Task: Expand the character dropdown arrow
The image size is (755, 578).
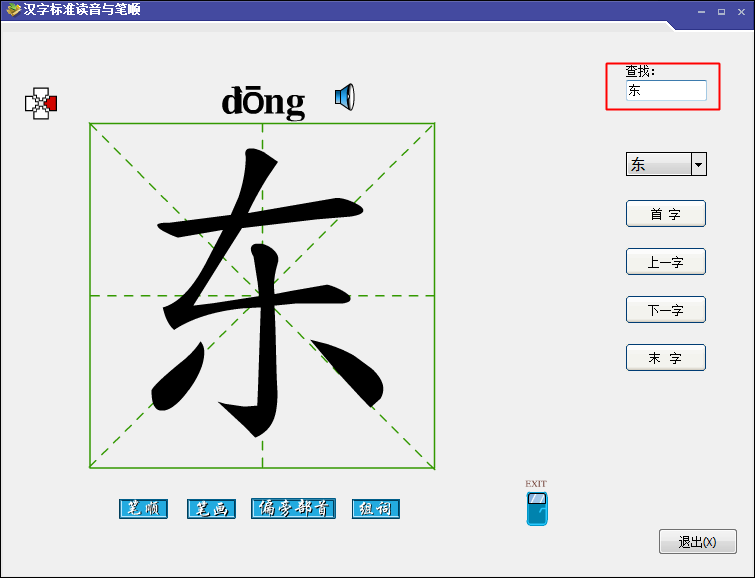Action: tap(699, 164)
